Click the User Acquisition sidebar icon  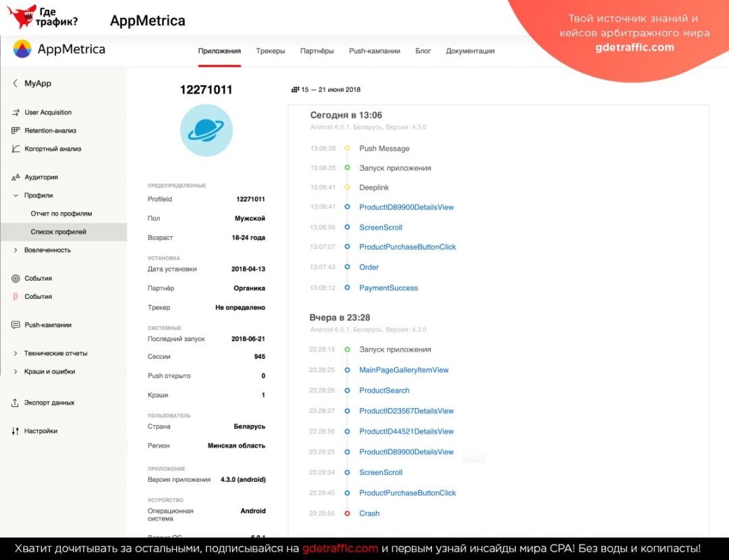click(x=16, y=113)
